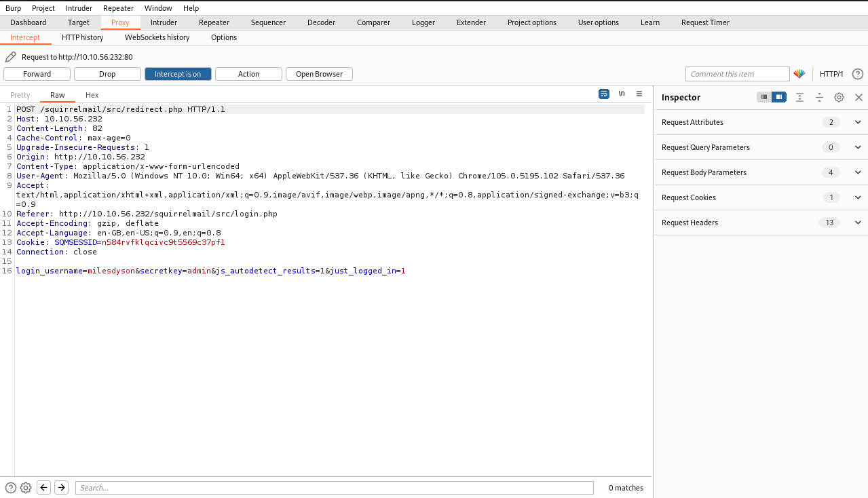This screenshot has height=498, width=868.
Task: Open Inspector settings gear
Action: click(839, 97)
